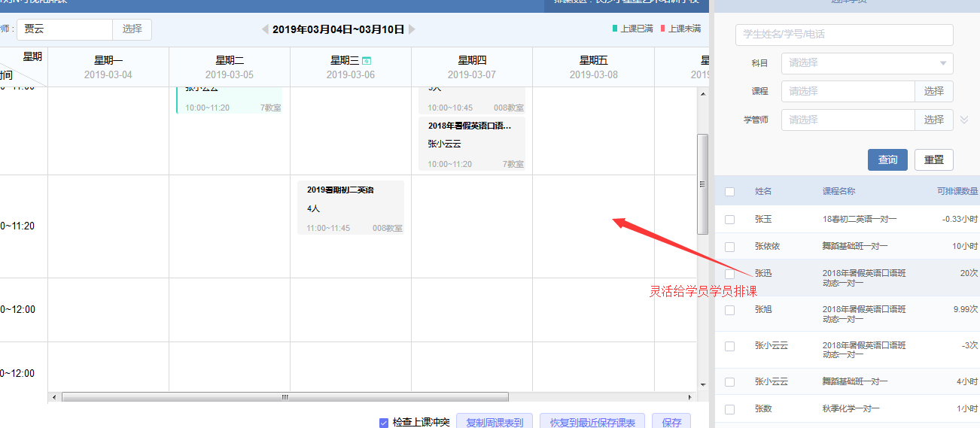
Task: Click the timetable vertical scrollbar thumb
Action: click(703, 184)
